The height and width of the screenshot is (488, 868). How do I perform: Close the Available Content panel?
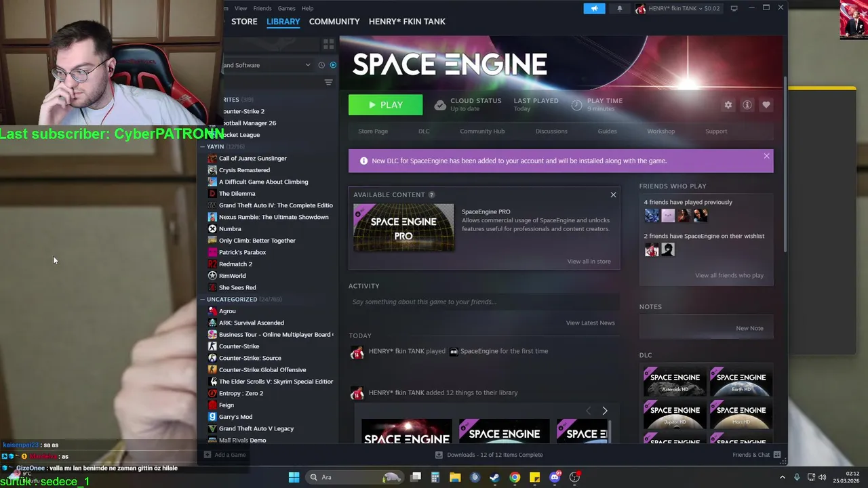click(x=613, y=195)
